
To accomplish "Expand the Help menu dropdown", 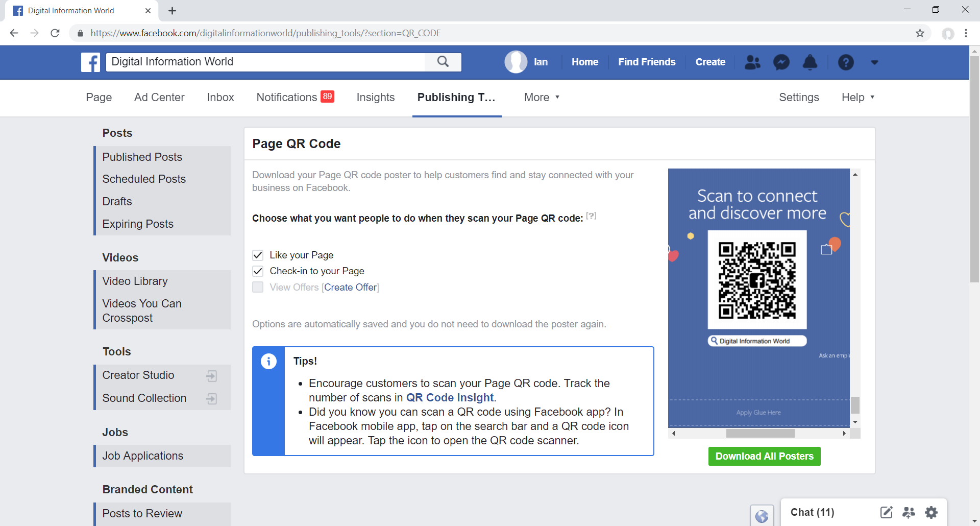I will (x=857, y=97).
